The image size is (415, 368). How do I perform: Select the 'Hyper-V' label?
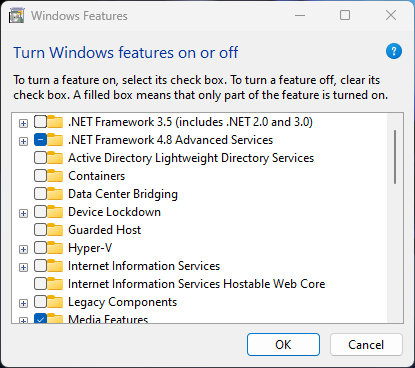click(x=90, y=248)
